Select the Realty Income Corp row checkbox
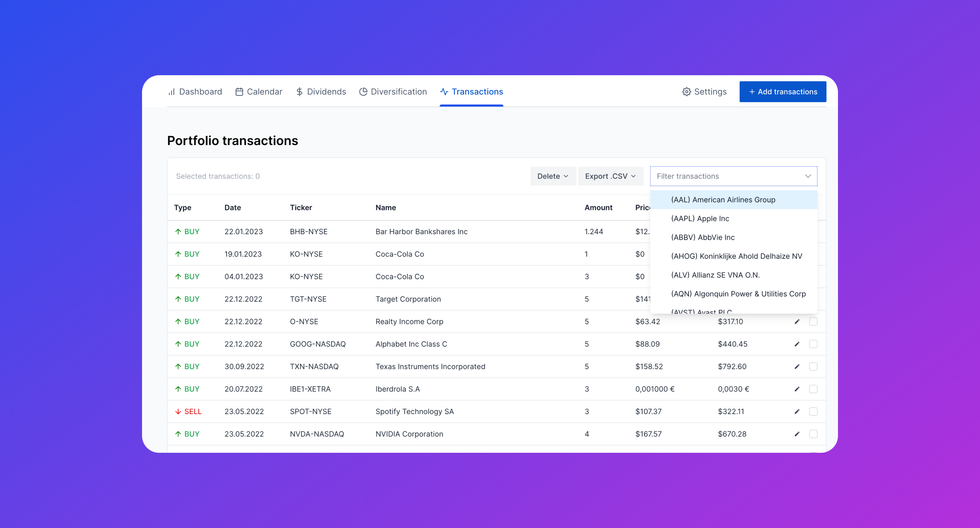Image resolution: width=980 pixels, height=528 pixels. tap(813, 321)
